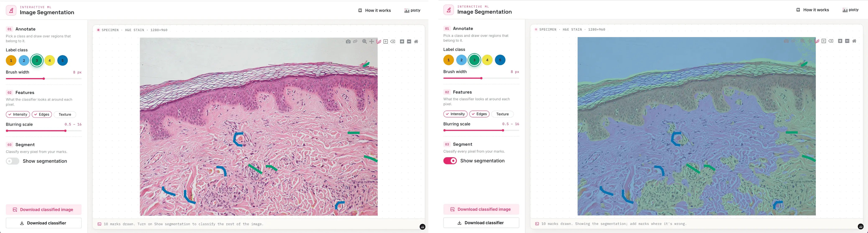
Task: Click zoom in plus in segmentation-off view
Action: click(402, 42)
